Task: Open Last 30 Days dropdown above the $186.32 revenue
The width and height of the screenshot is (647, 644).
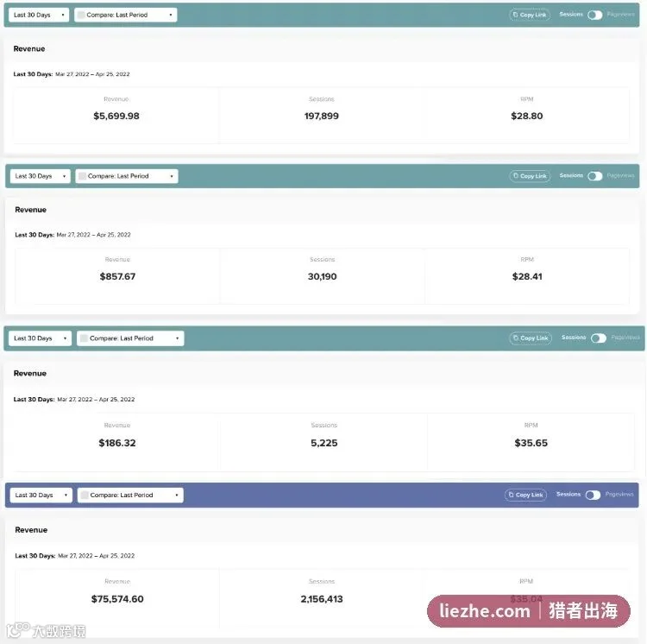Action: 40,338
